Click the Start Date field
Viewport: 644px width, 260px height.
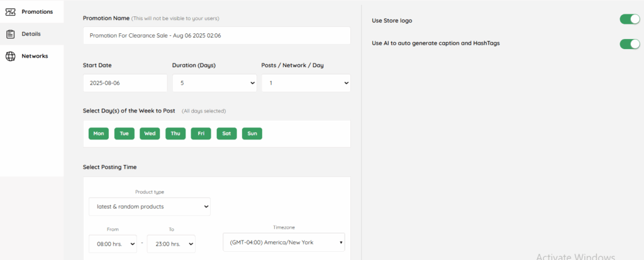coord(125,83)
